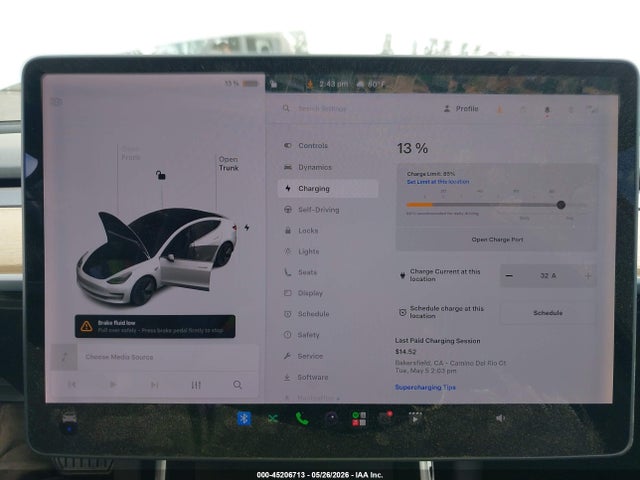Select the Charging settings tab
Screen dimensions: 640x480
point(328,189)
